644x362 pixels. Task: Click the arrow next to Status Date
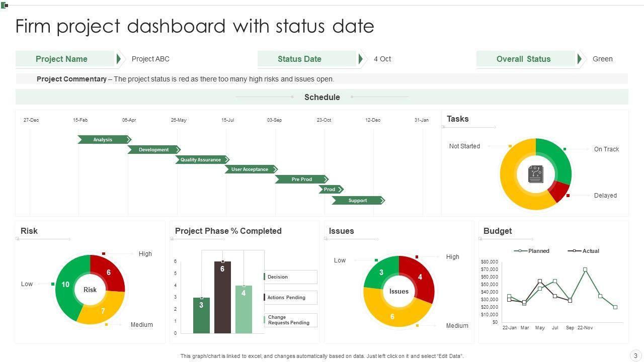[x=361, y=59]
